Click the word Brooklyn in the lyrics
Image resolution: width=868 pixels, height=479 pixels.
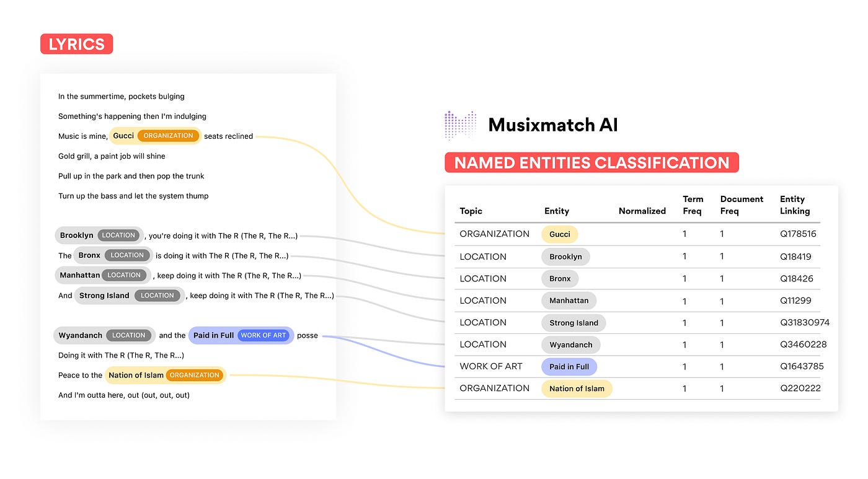76,235
